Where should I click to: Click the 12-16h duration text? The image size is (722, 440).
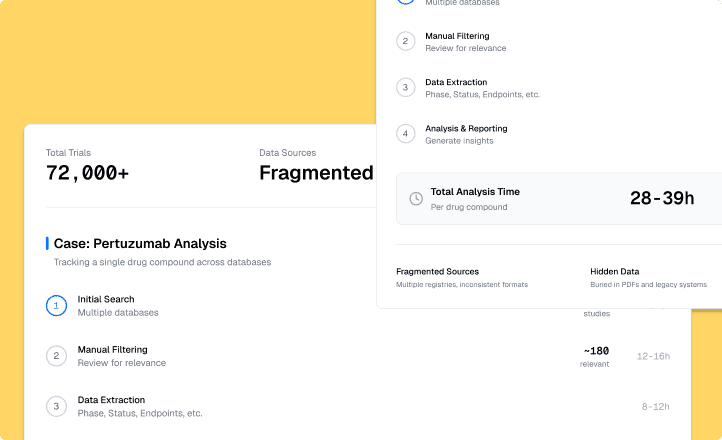[x=653, y=356]
